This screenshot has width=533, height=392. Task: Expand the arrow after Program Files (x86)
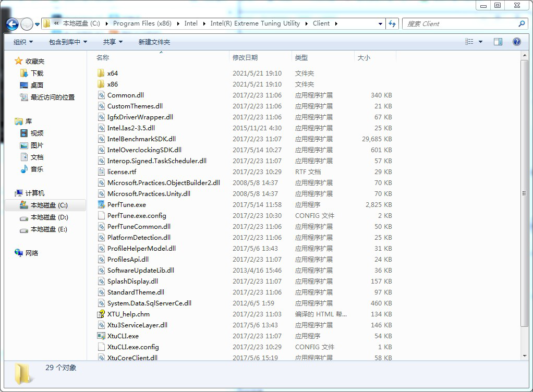tap(178, 23)
